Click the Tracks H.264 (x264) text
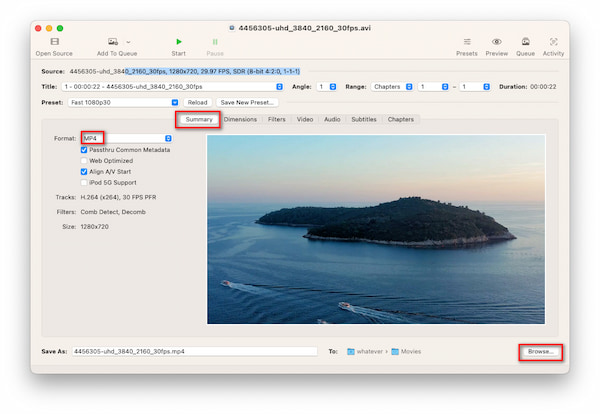The width and height of the screenshot is (600, 414). (x=118, y=197)
